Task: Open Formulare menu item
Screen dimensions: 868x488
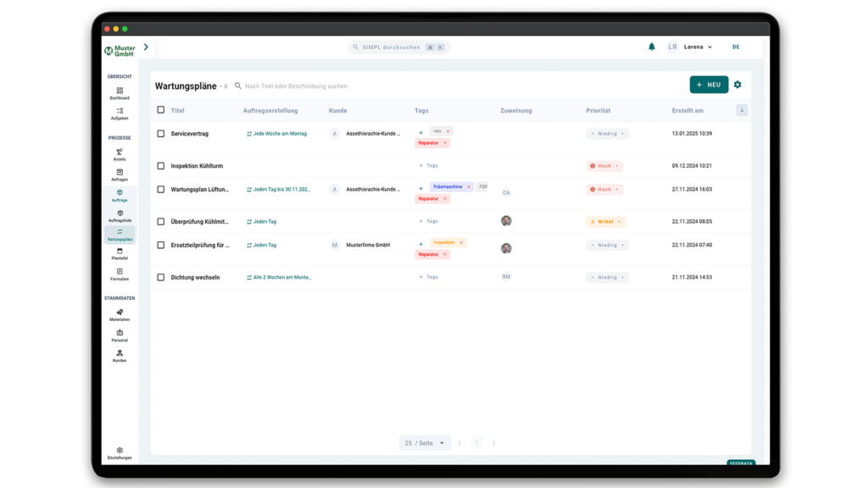Action: [x=120, y=274]
